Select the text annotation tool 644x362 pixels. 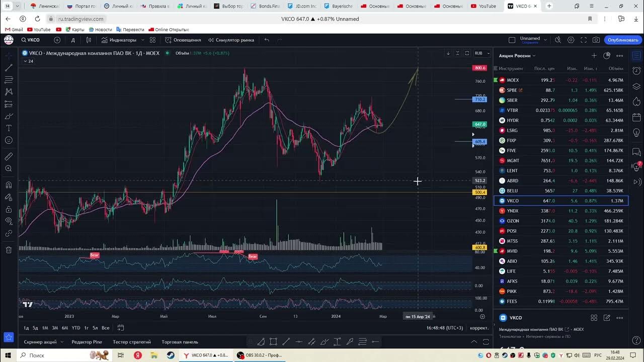(x=9, y=128)
